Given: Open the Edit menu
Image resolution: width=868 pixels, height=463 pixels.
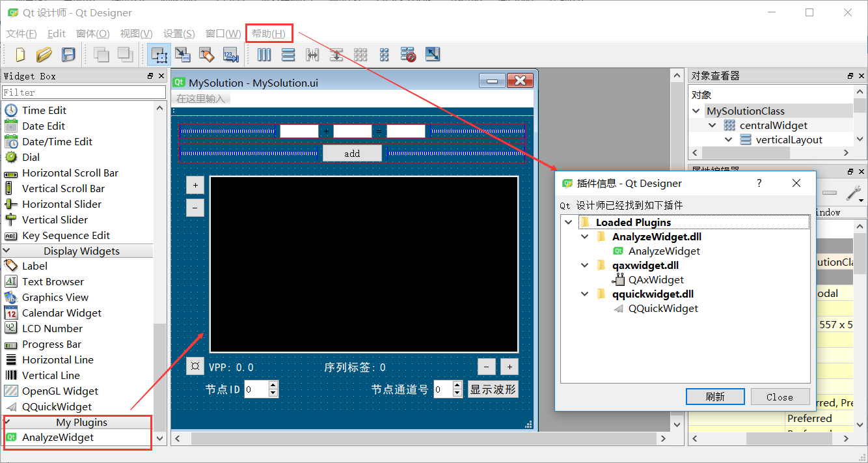Looking at the screenshot, I should [x=57, y=34].
